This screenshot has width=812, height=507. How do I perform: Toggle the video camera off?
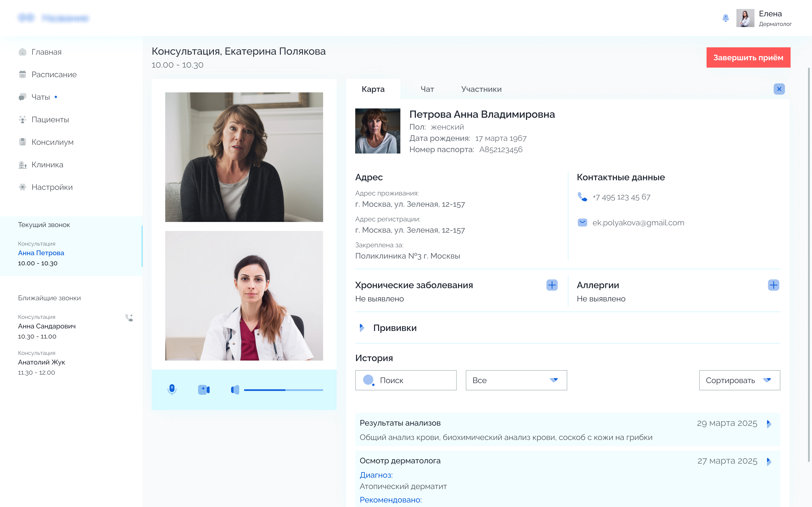click(204, 390)
